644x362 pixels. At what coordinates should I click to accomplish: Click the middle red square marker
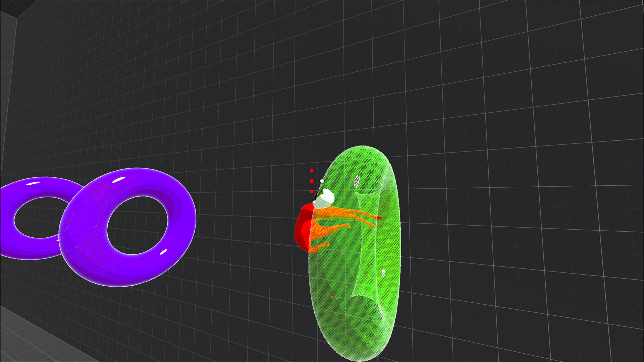[x=312, y=181]
